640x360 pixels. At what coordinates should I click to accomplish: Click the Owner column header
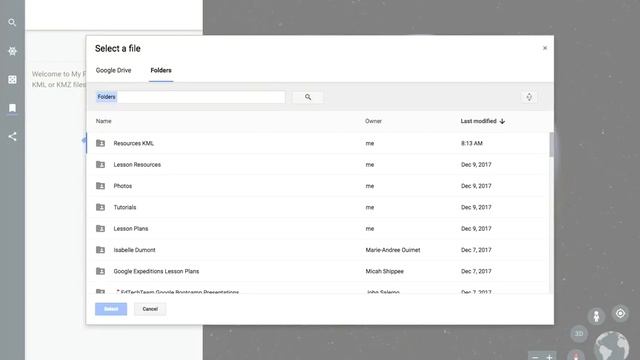tap(373, 121)
